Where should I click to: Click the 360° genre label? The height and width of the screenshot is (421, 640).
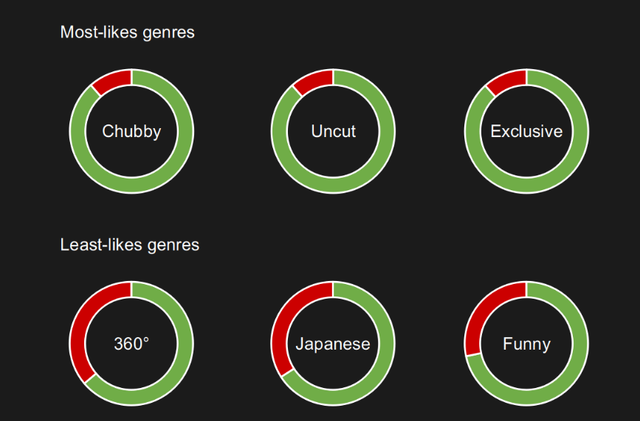click(131, 344)
